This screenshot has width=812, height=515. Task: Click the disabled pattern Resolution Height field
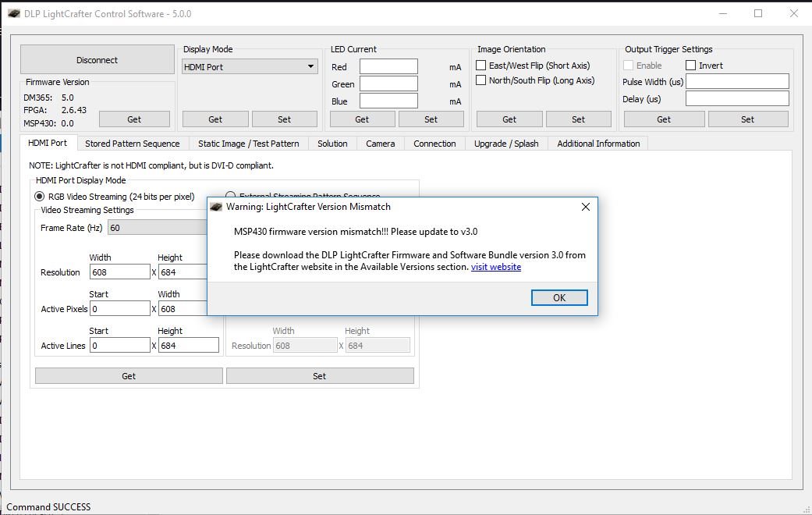coord(378,346)
